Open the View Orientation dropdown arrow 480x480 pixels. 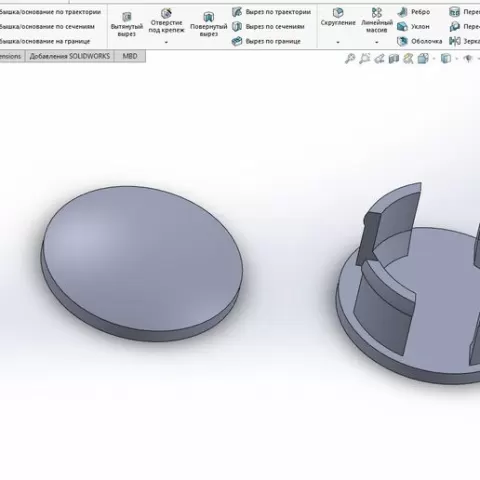click(434, 59)
